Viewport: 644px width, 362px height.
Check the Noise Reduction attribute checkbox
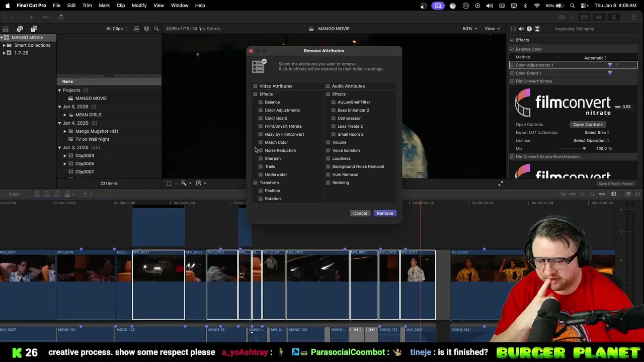pos(261,150)
